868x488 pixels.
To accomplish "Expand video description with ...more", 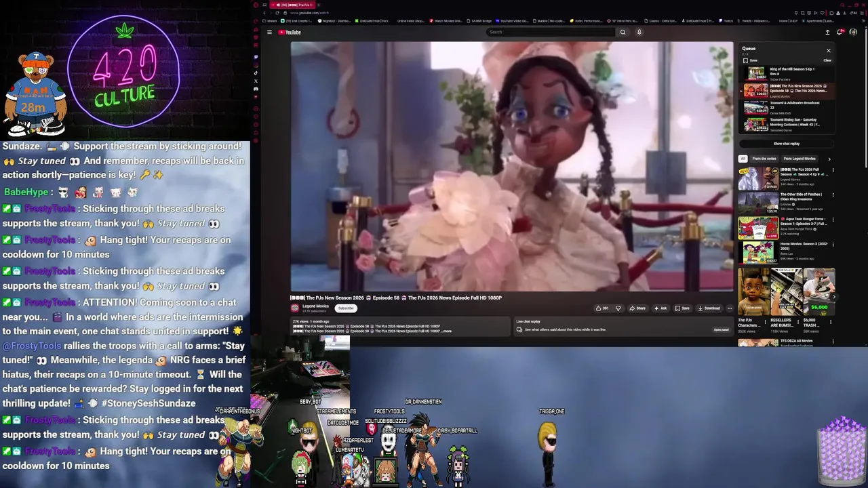I will pos(446,331).
